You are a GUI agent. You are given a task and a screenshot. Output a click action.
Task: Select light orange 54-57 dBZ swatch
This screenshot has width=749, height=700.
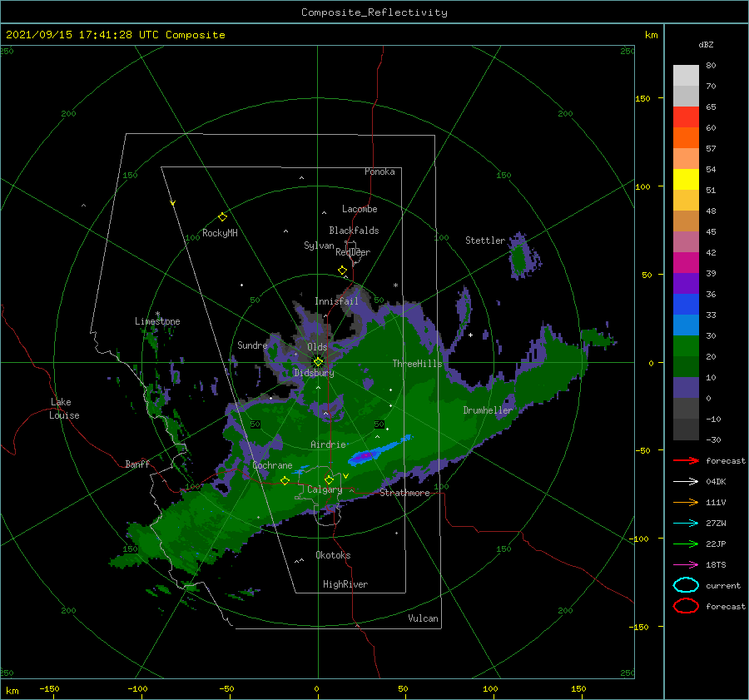tap(686, 159)
